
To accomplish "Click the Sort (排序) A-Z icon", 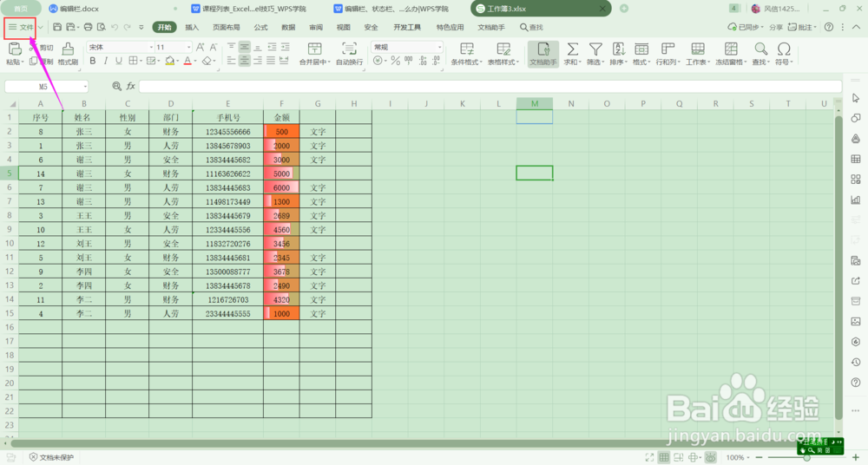I will (x=618, y=49).
